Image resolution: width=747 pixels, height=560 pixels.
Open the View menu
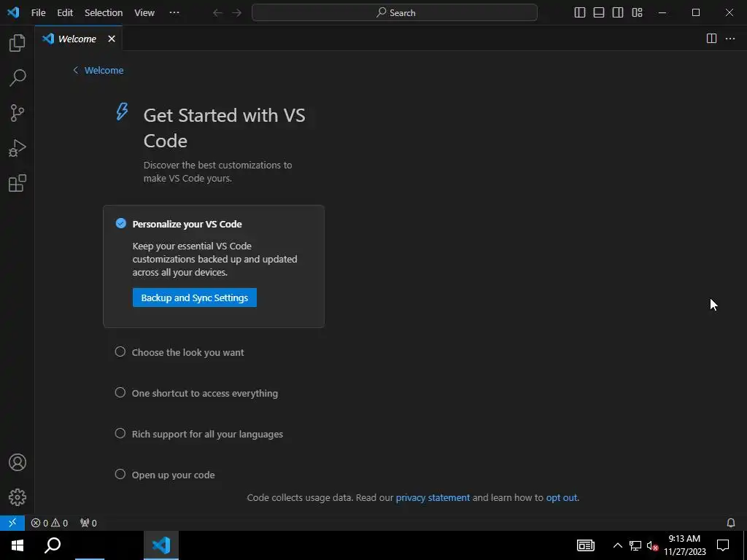tap(144, 13)
